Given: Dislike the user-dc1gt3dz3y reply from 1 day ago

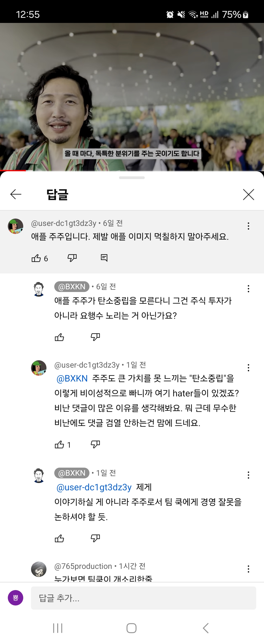Looking at the screenshot, I should click(95, 444).
